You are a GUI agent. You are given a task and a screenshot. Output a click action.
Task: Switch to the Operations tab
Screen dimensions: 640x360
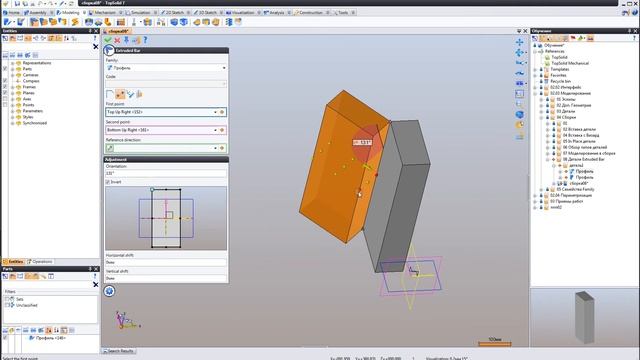(40, 262)
